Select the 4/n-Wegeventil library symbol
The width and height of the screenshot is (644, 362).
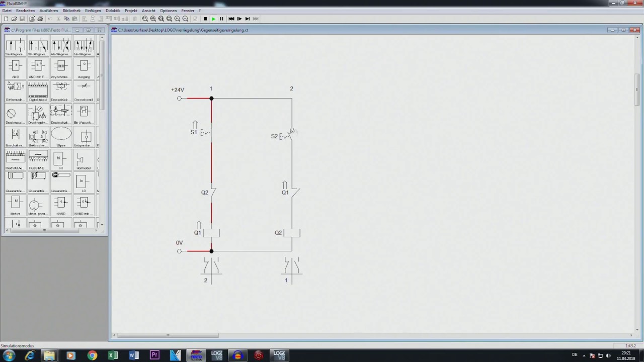click(x=60, y=47)
